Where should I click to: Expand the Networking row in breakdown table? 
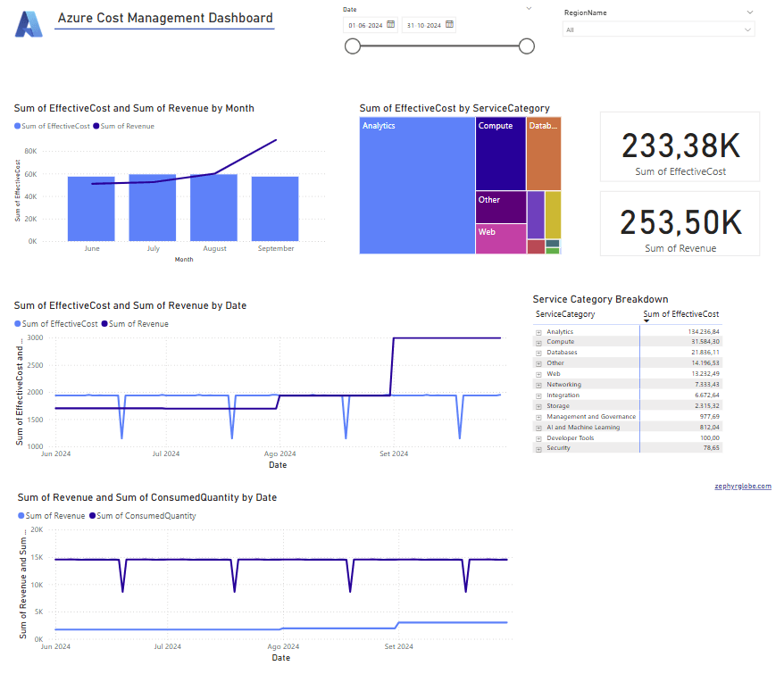[538, 386]
